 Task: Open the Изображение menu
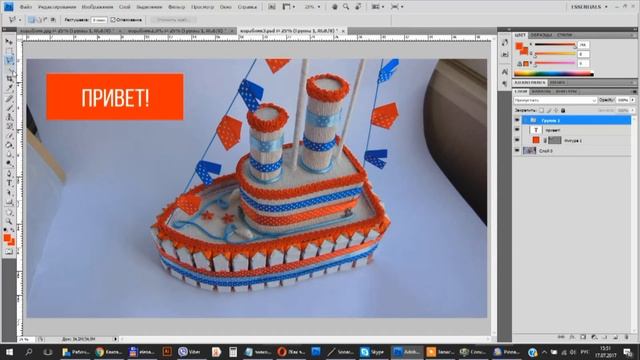[x=97, y=7]
